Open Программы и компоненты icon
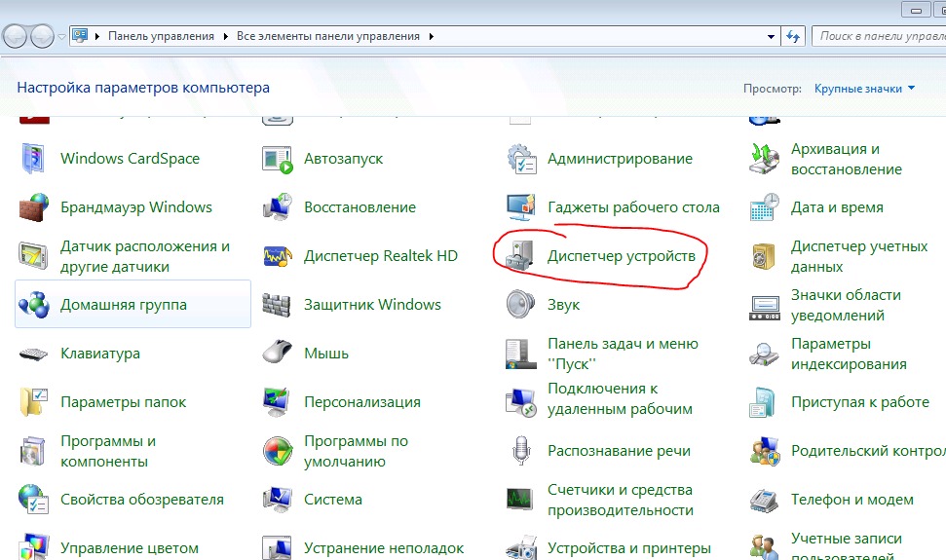 tap(32, 452)
